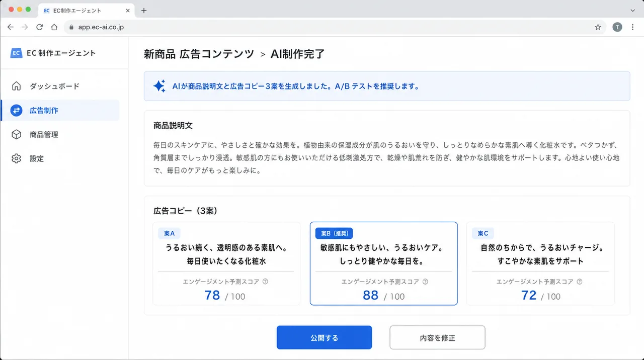Screen dimensions: 644x360
Task: Bookmark page with star icon
Action: [x=598, y=27]
